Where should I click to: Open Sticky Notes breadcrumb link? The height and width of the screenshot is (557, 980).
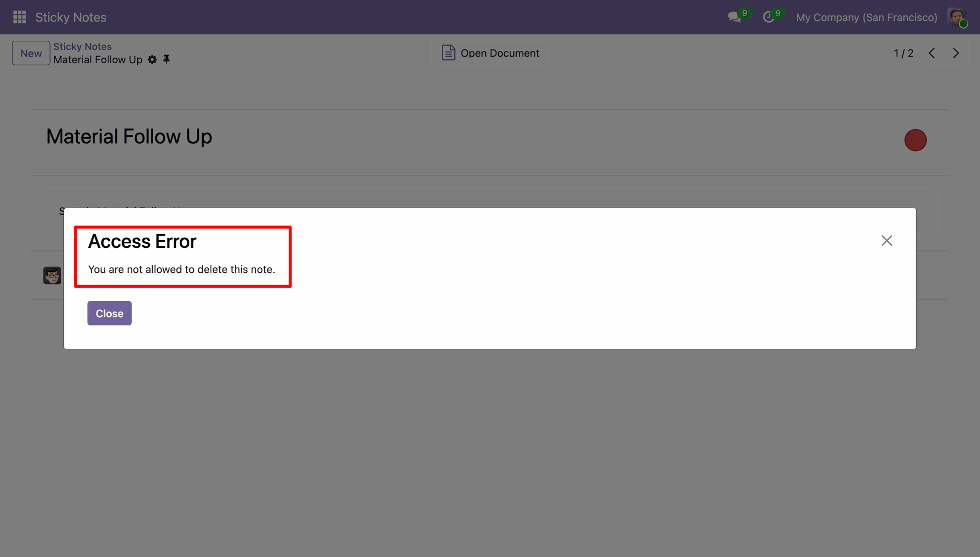pos(82,46)
